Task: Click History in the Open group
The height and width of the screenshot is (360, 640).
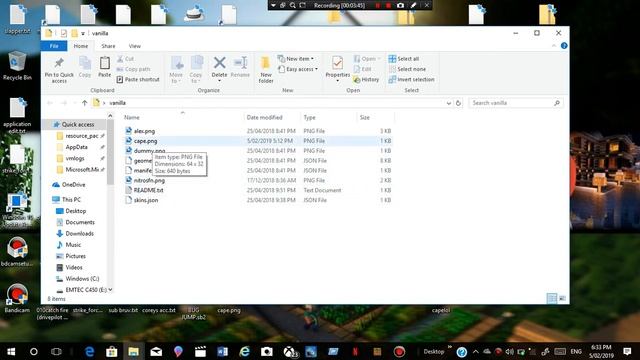Action: click(x=366, y=80)
